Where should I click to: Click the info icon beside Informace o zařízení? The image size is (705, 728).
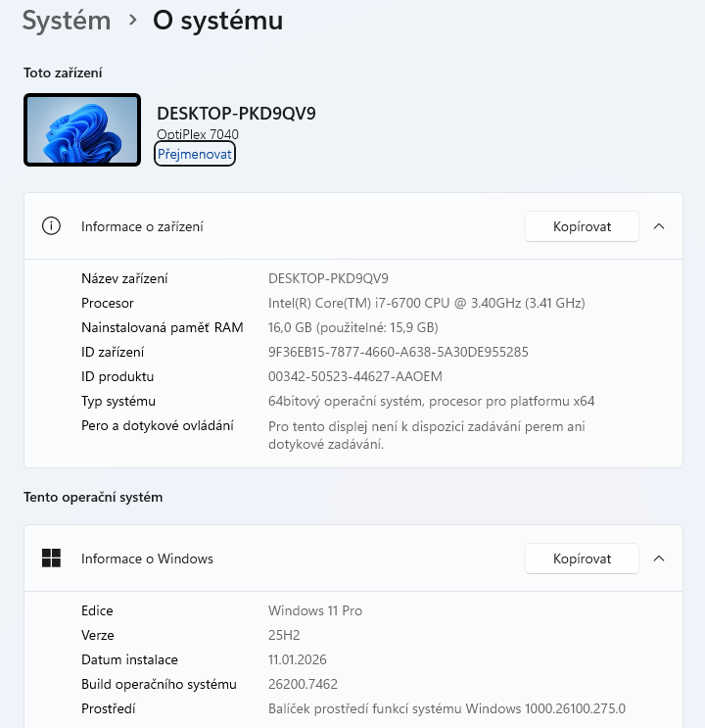(x=51, y=226)
